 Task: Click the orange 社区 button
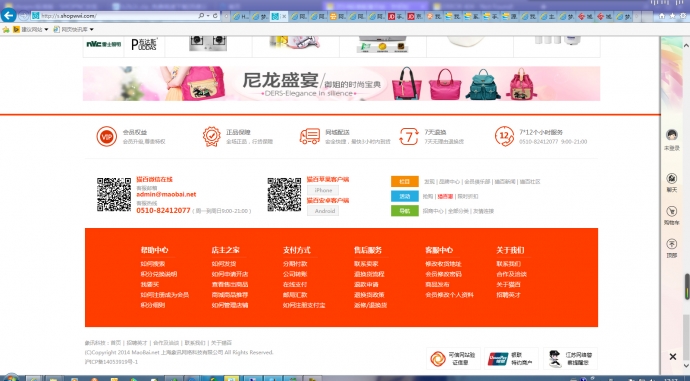[404, 181]
